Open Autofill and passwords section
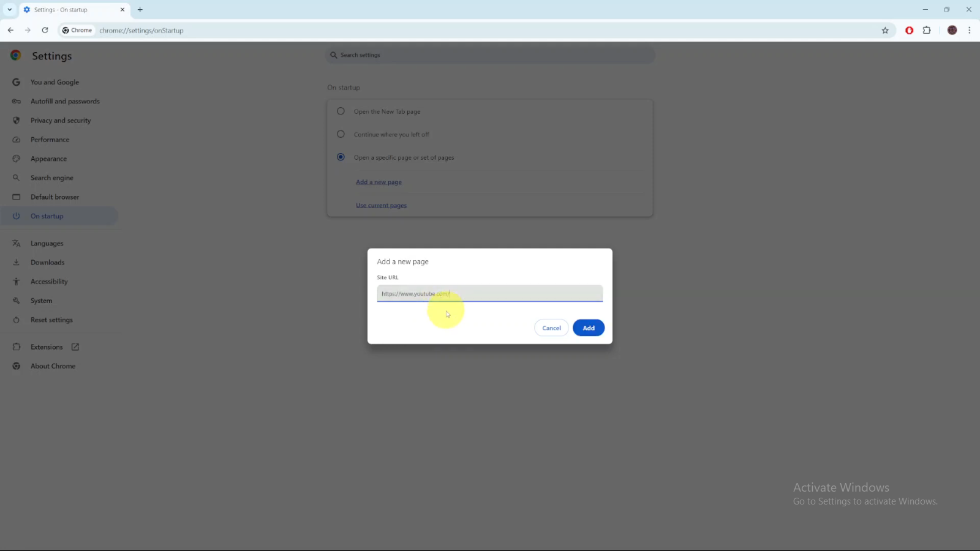Screen dimensions: 980x551 (65, 101)
